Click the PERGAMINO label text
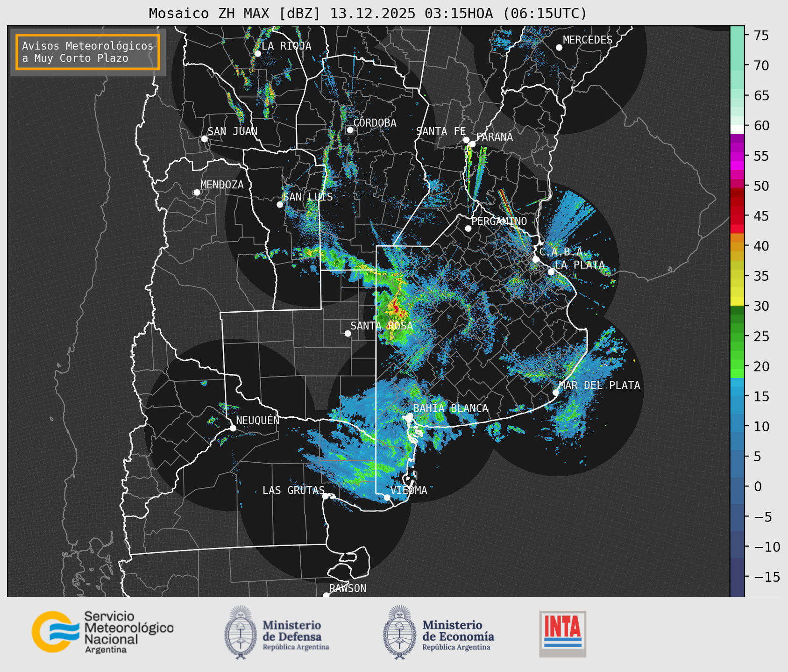This screenshot has width=788, height=672. 499,222
